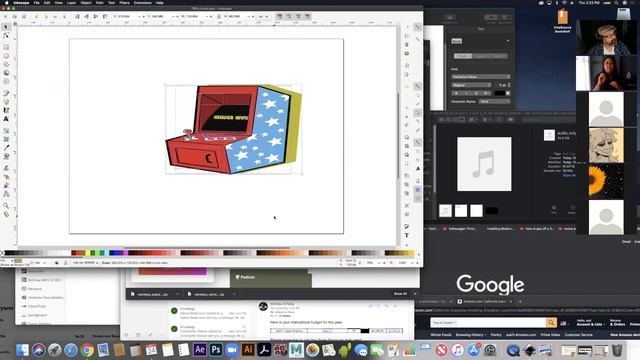Open Inkscape Filters menu

click(124, 3)
